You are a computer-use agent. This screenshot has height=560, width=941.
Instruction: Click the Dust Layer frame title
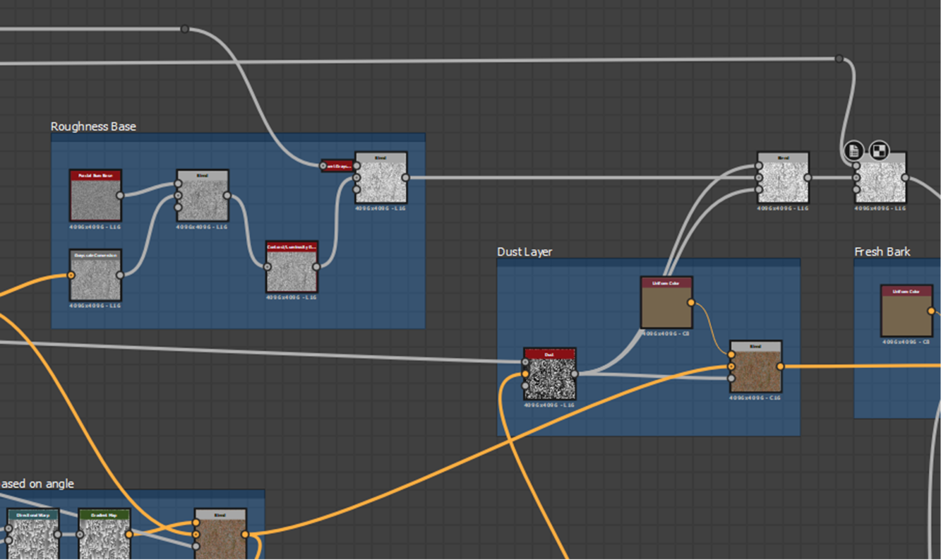click(x=524, y=252)
